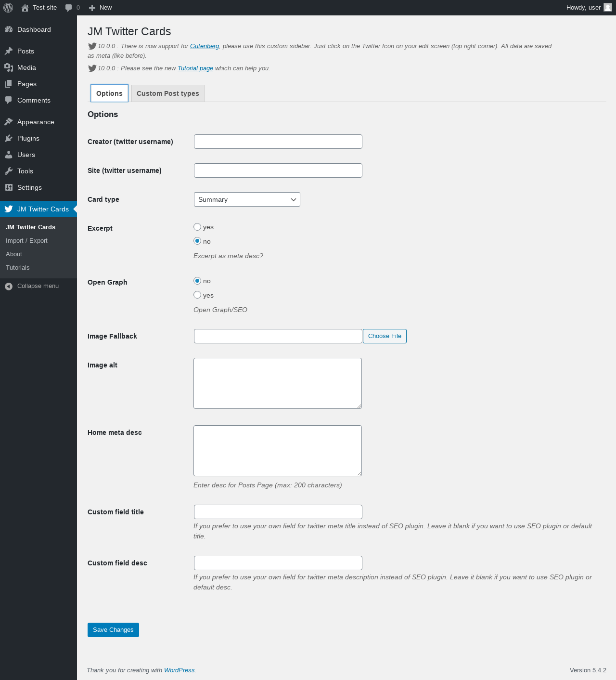Click the Plugins plug icon
The width and height of the screenshot is (616, 680).
click(9, 138)
